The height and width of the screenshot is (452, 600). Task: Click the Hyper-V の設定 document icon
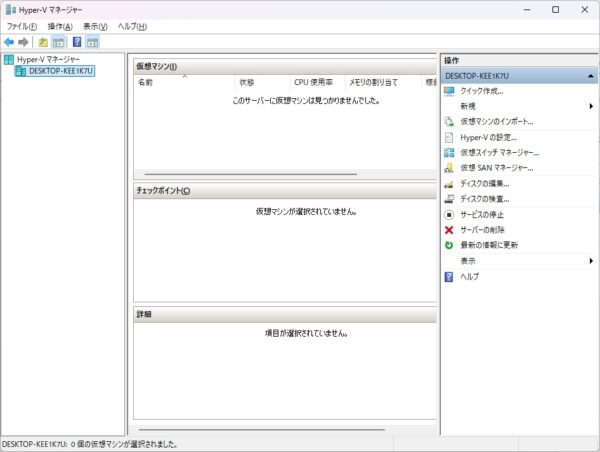(449, 137)
